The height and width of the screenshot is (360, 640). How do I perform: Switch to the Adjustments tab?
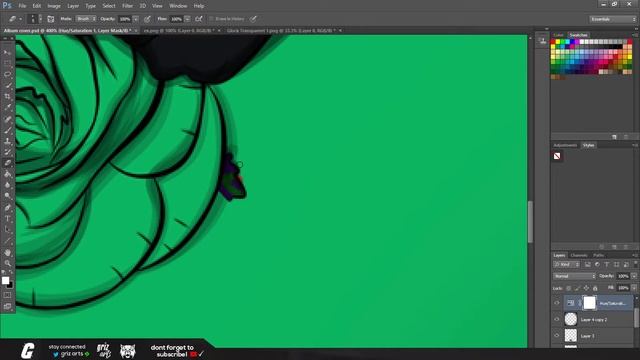pos(565,145)
